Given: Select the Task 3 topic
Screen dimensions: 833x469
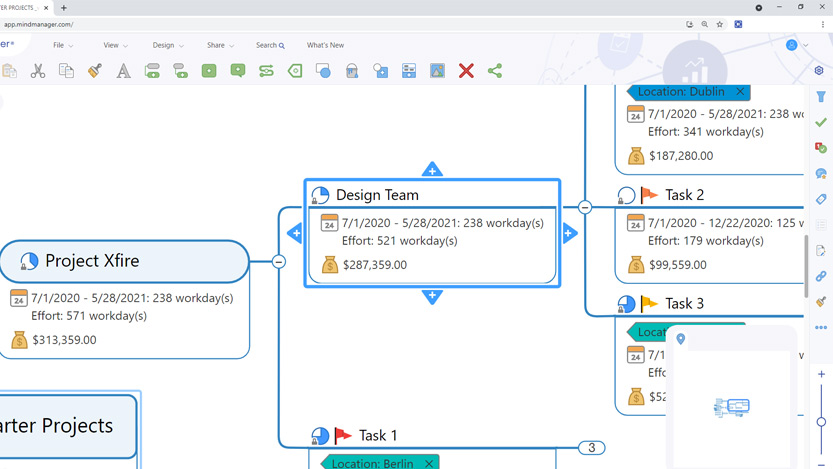Looking at the screenshot, I should (684, 303).
